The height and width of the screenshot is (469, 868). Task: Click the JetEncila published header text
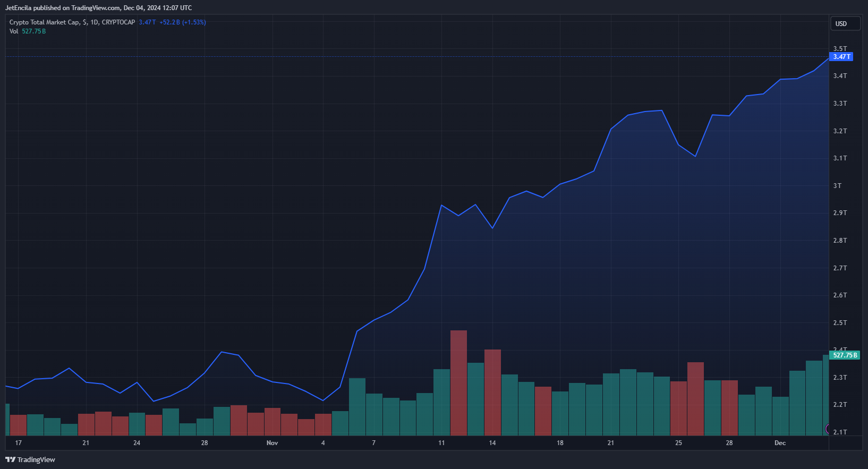pyautogui.click(x=99, y=8)
